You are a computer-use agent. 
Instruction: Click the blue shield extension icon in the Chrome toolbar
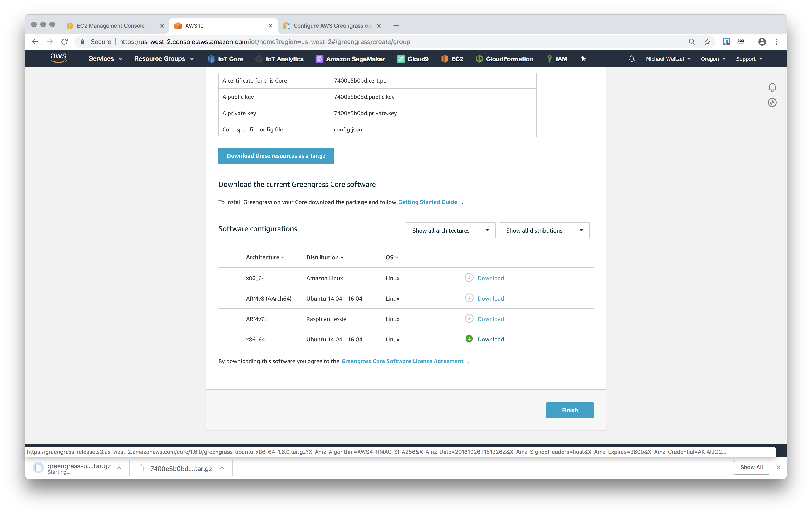[x=726, y=41]
